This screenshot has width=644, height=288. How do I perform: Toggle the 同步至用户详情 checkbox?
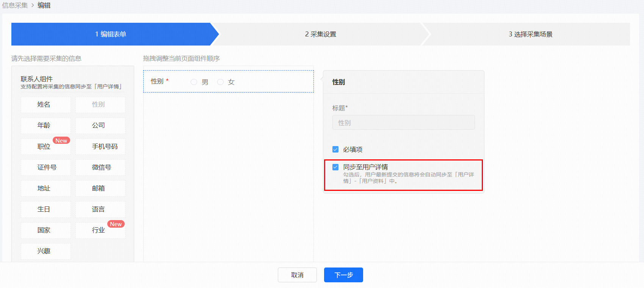click(x=335, y=167)
